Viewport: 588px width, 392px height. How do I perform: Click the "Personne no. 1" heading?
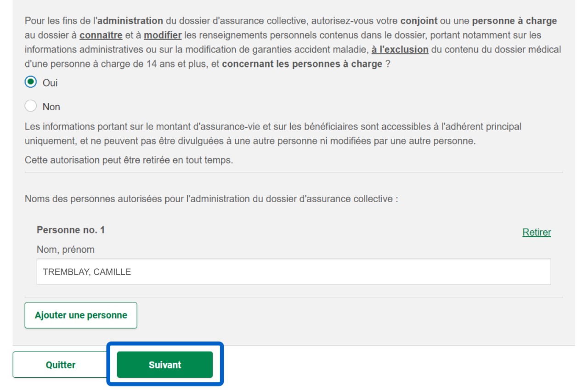(x=71, y=230)
